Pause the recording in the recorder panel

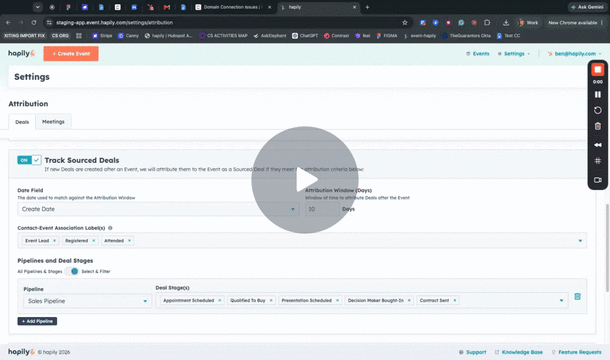(x=598, y=95)
